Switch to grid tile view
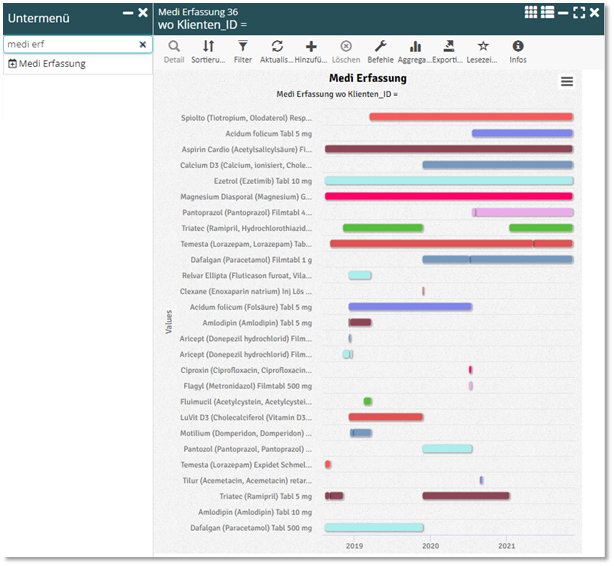This screenshot has width=614, height=566. click(x=532, y=12)
